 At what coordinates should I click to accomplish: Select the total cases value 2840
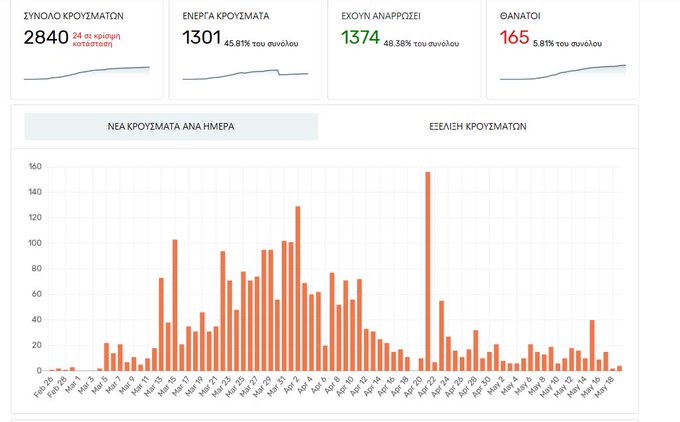[x=46, y=38]
